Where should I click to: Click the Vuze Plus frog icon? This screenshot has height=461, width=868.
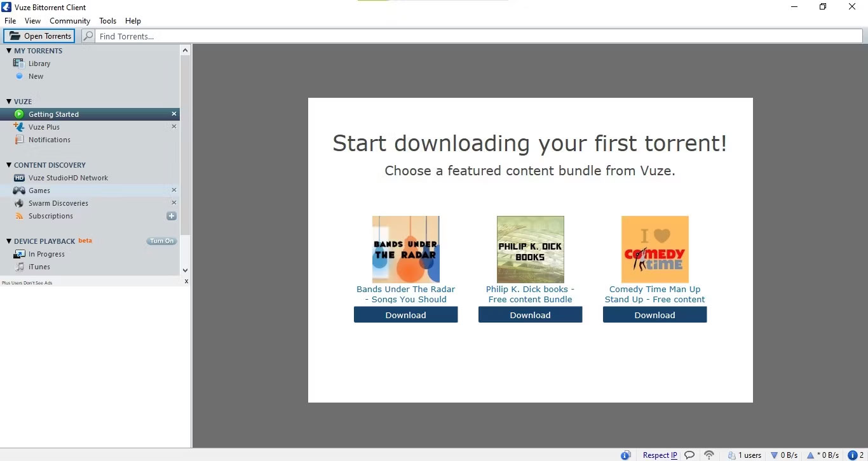pos(19,127)
